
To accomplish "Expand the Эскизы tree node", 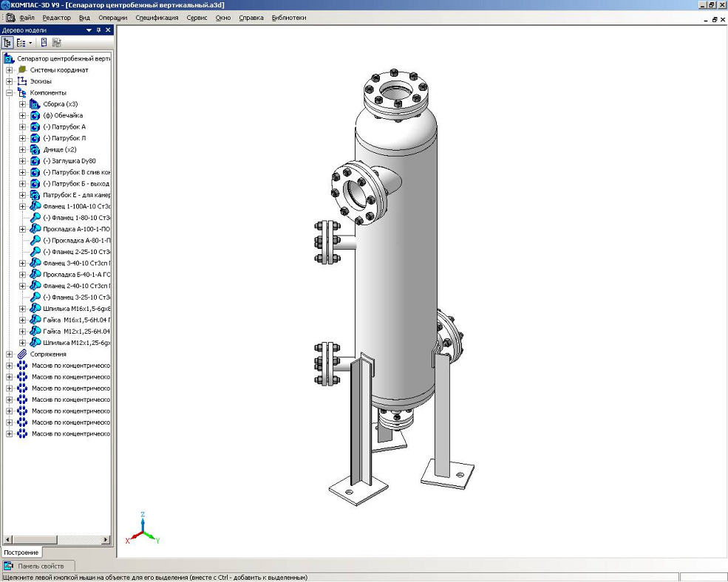I will pyautogui.click(x=10, y=81).
